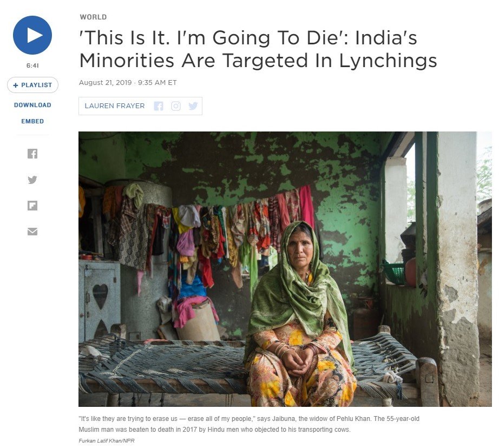Image resolution: width=499 pixels, height=448 pixels.
Task: Share article on Twitter from sidebar
Action: coord(32,180)
